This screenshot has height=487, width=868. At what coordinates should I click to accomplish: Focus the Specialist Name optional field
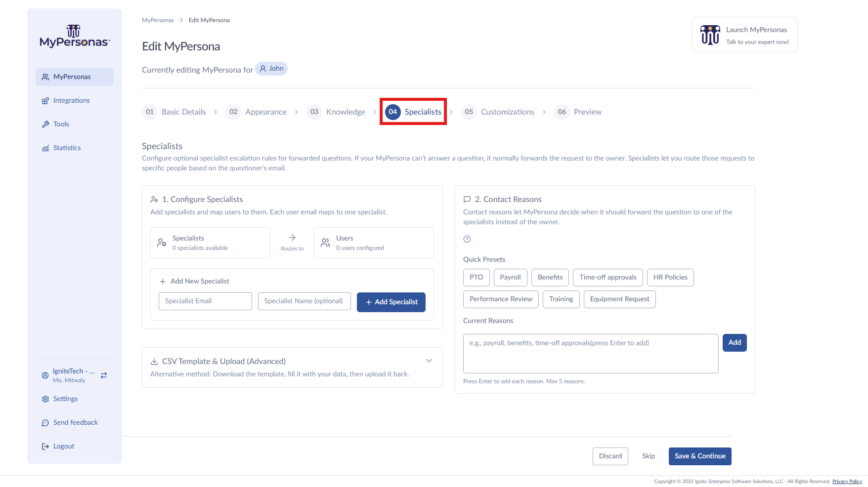click(304, 301)
